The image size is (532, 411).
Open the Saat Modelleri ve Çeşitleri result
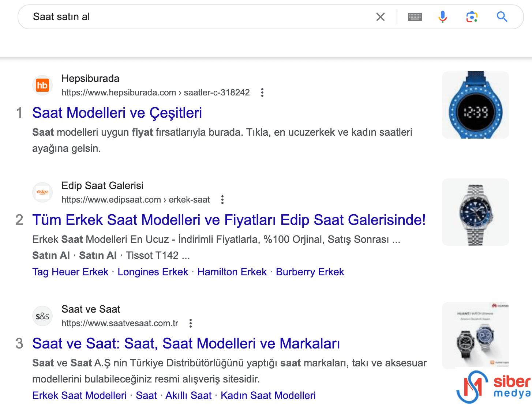click(x=117, y=113)
